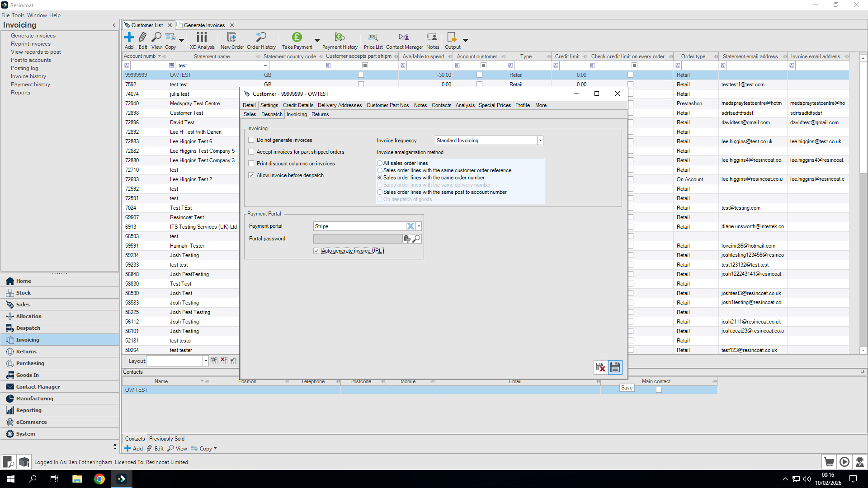The image size is (868, 488).
Task: Expand the Invoice frequency dropdown
Action: pyautogui.click(x=540, y=141)
